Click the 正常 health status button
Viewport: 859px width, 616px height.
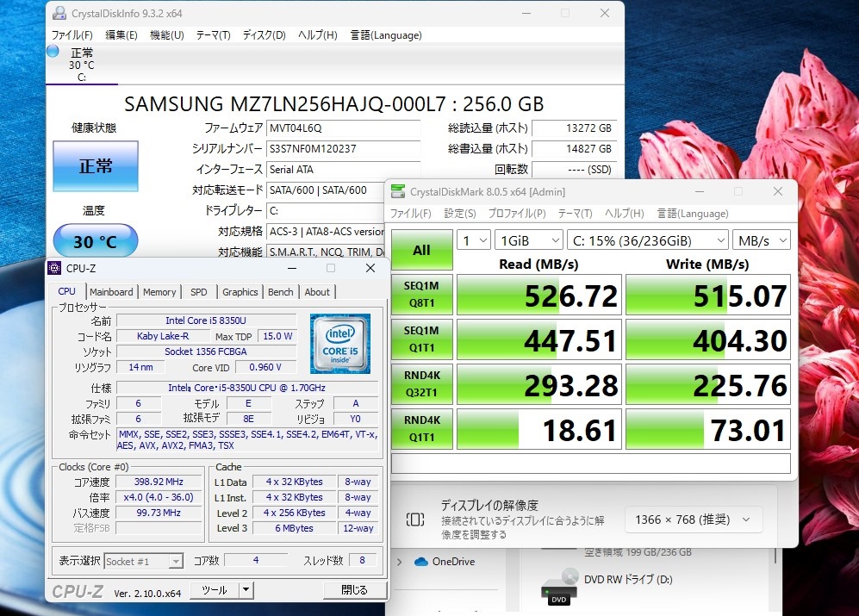(96, 166)
